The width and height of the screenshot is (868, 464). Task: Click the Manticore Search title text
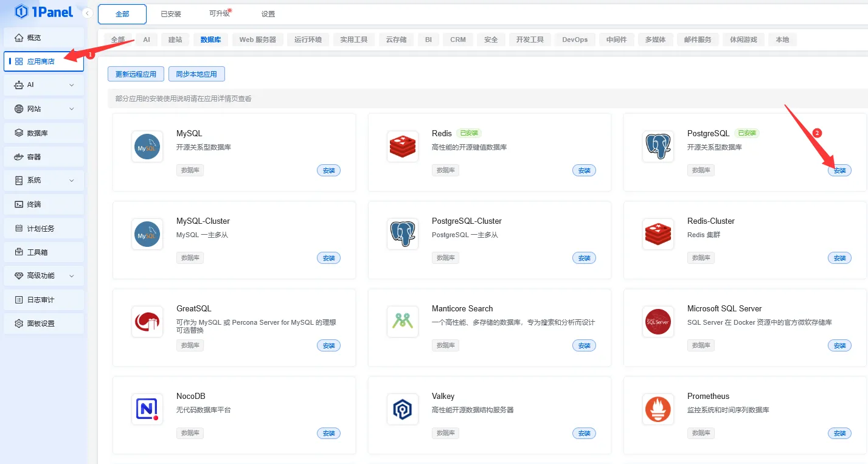[x=462, y=308]
